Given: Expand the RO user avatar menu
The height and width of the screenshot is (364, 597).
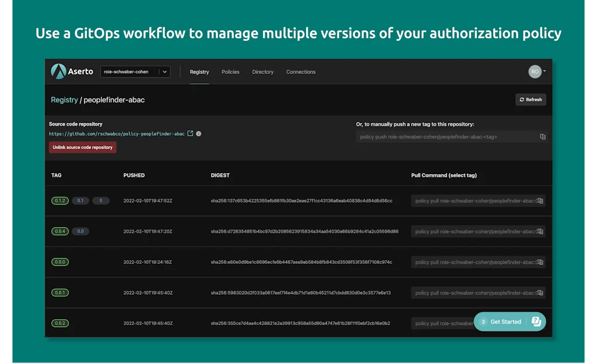Looking at the screenshot, I should pyautogui.click(x=537, y=72).
